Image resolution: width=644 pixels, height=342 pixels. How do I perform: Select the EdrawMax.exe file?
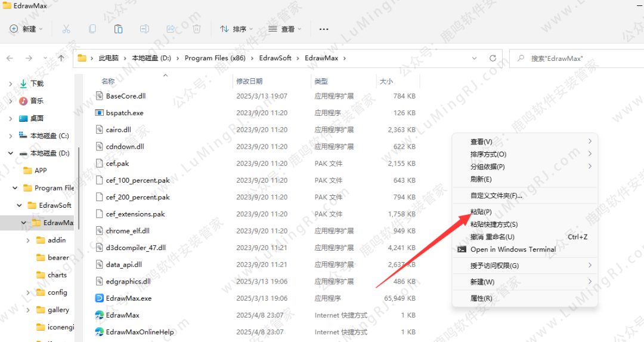pos(129,298)
